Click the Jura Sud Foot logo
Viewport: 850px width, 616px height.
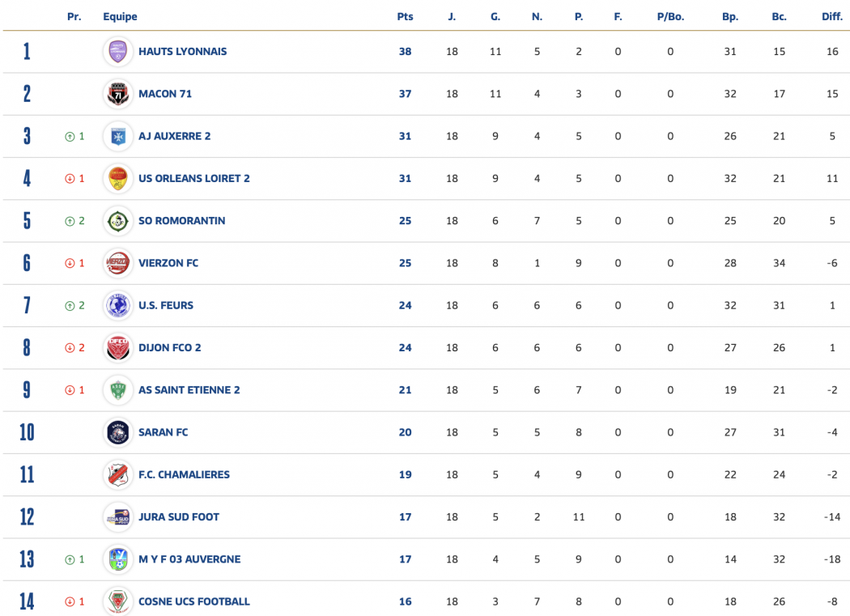tap(118, 516)
